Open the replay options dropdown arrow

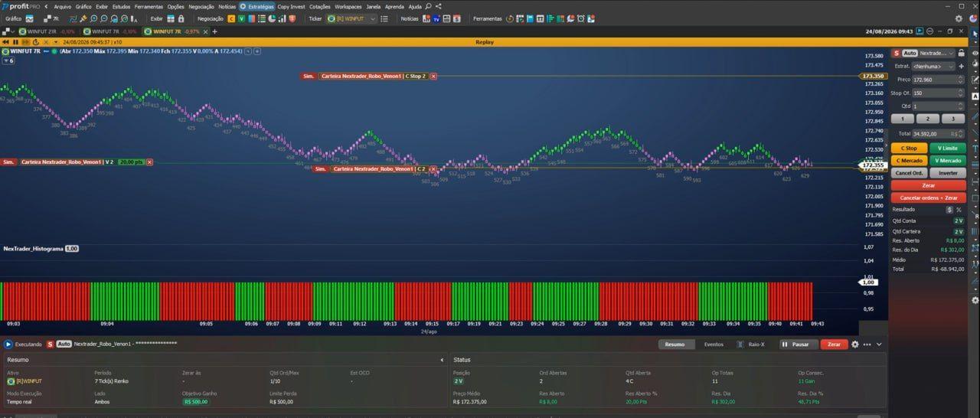click(56, 42)
